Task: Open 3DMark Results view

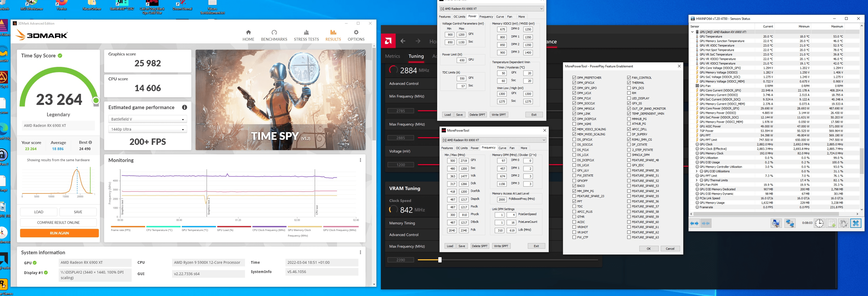Action: pyautogui.click(x=333, y=35)
